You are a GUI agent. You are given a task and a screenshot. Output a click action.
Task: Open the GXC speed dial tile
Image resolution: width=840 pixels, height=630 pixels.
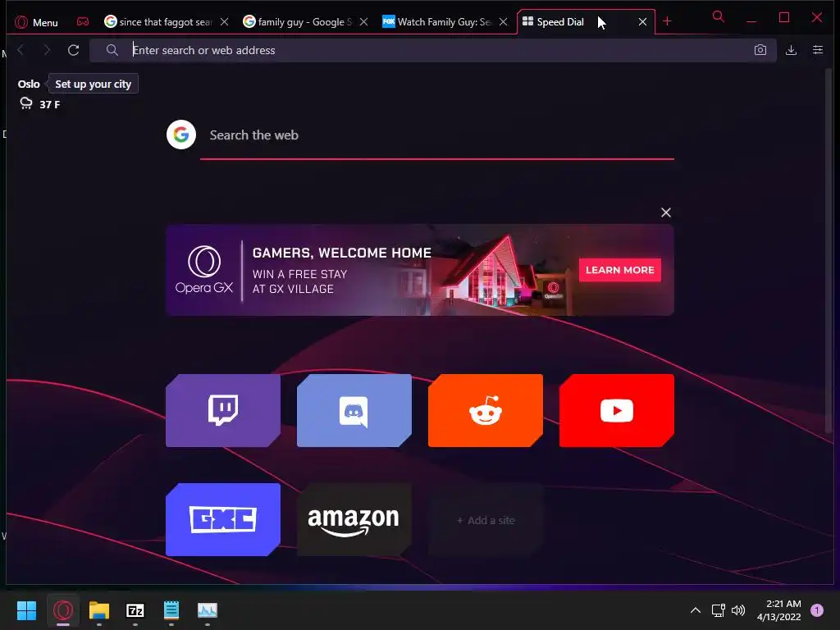click(223, 519)
